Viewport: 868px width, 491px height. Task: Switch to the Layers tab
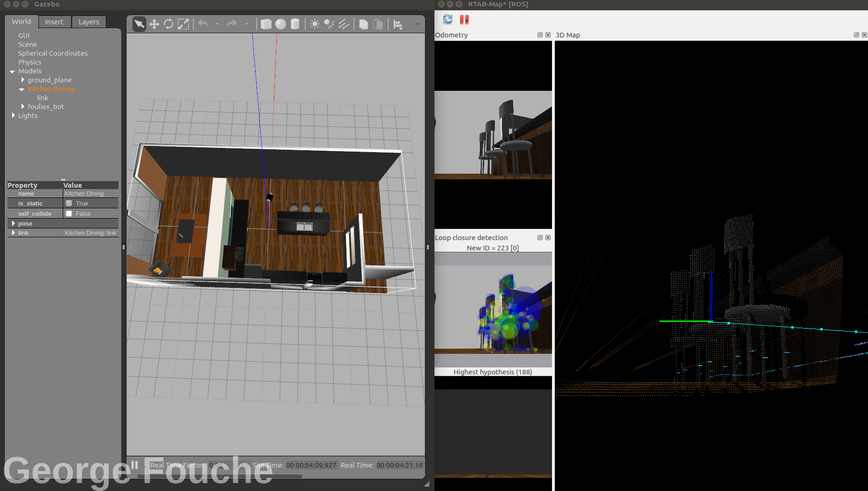(x=88, y=22)
